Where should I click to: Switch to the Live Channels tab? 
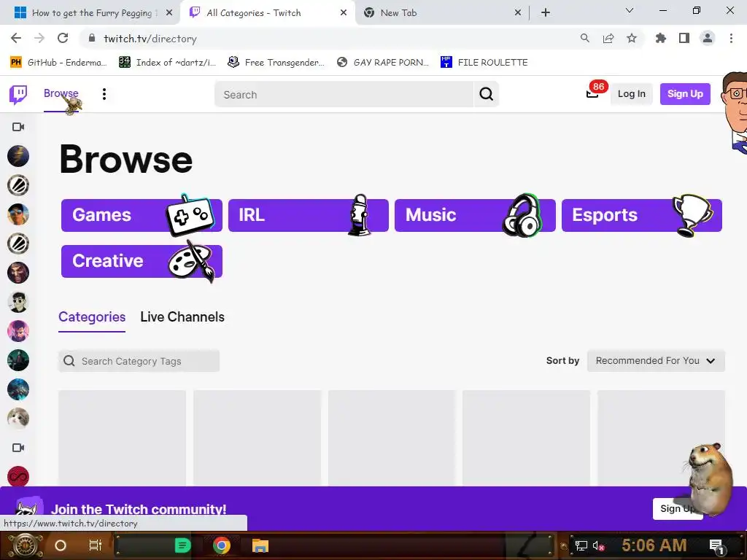[182, 317]
